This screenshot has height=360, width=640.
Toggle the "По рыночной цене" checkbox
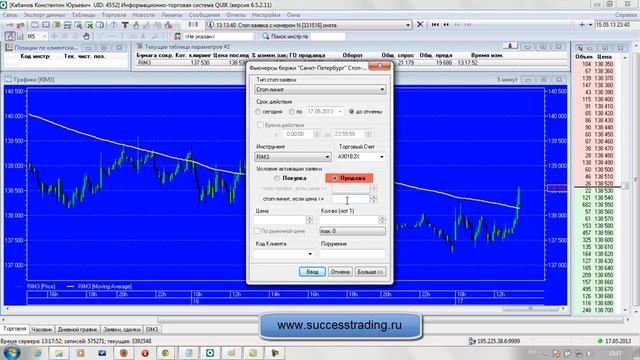coord(257,231)
